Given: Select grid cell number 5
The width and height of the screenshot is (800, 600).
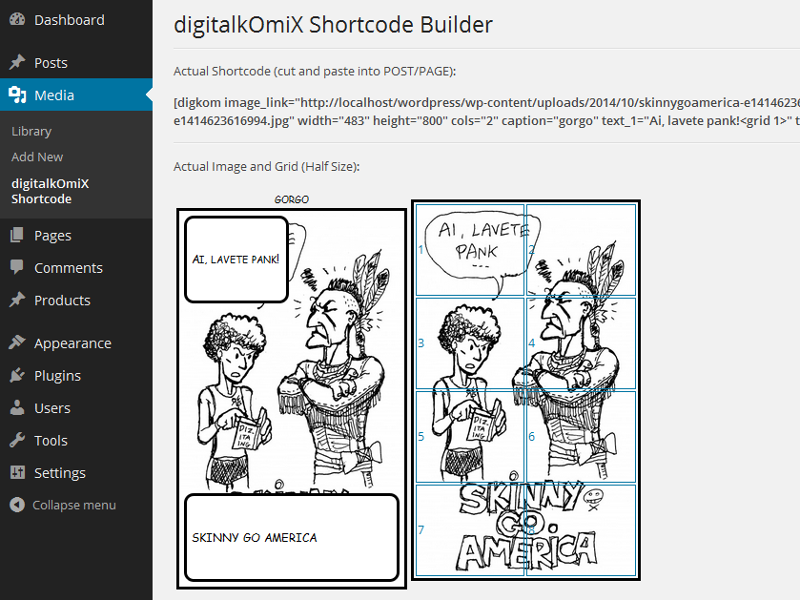Looking at the screenshot, I should click(470, 436).
